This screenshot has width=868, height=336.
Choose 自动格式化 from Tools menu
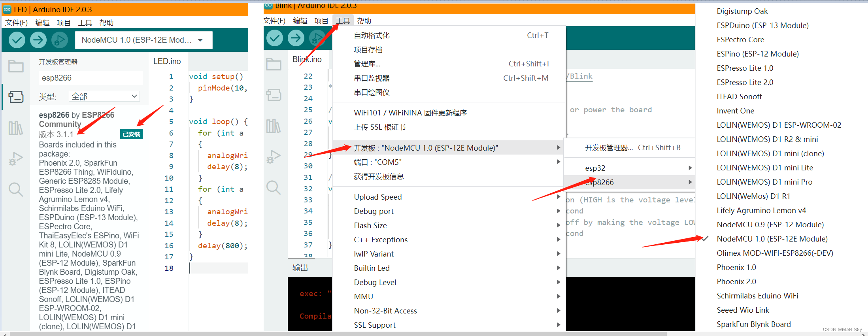(x=449, y=36)
